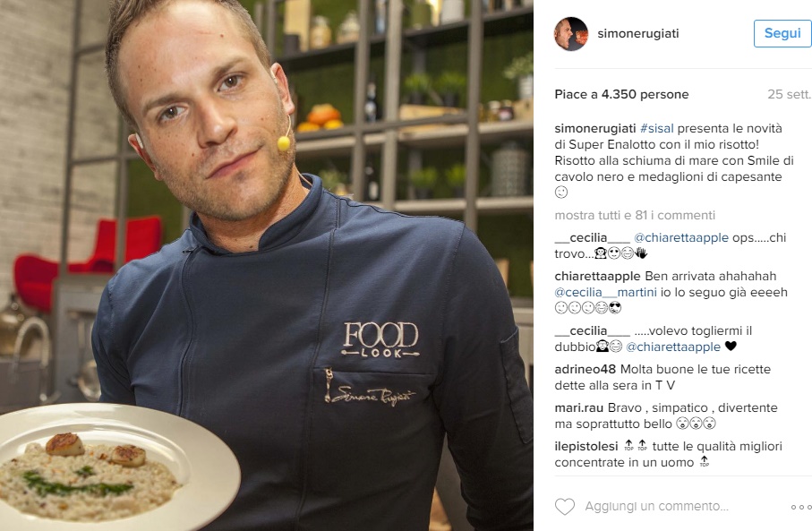Click the Segui follow button

pyautogui.click(x=782, y=34)
